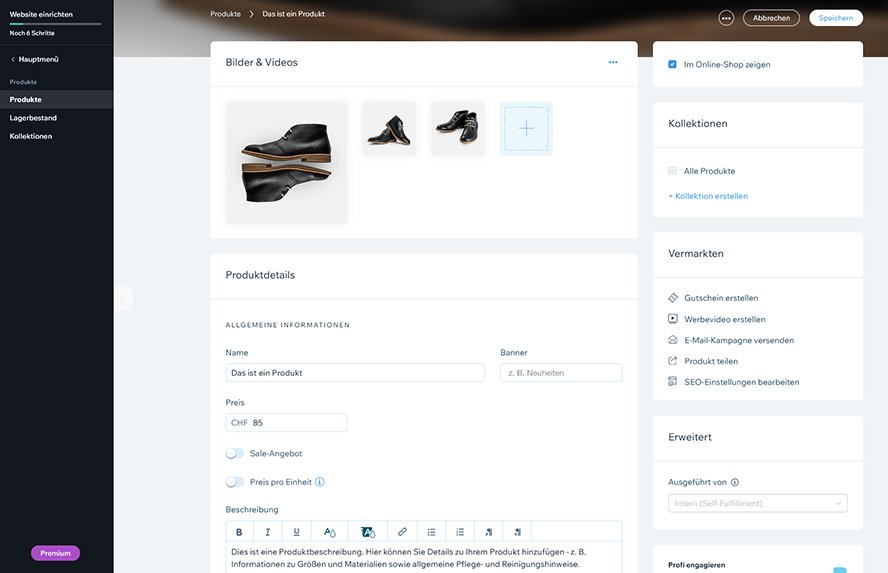
Task: Toggle italic formatting in description editor
Action: point(267,532)
